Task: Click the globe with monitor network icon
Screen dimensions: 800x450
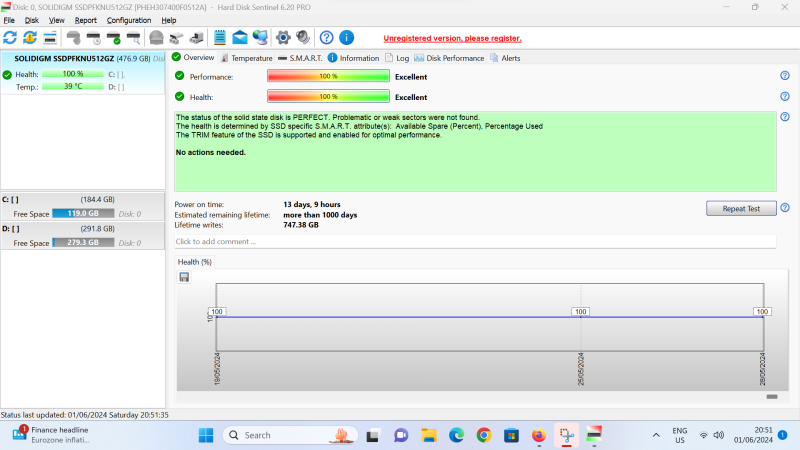Action: click(260, 37)
